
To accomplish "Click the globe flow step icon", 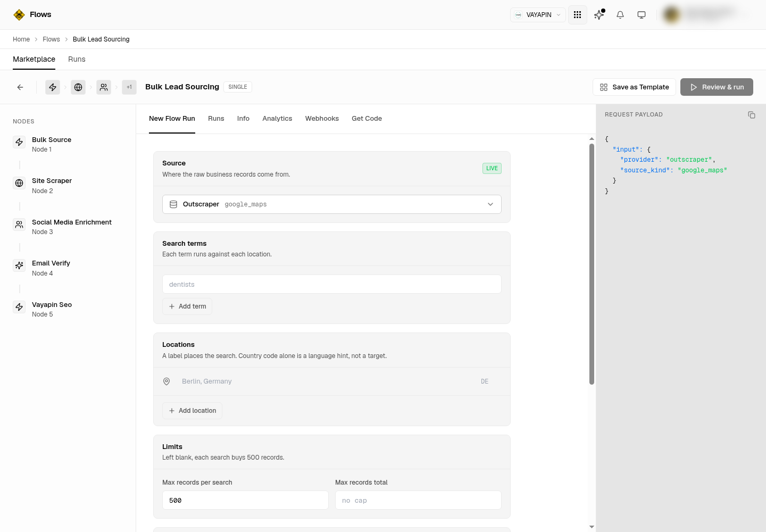I will click(78, 87).
